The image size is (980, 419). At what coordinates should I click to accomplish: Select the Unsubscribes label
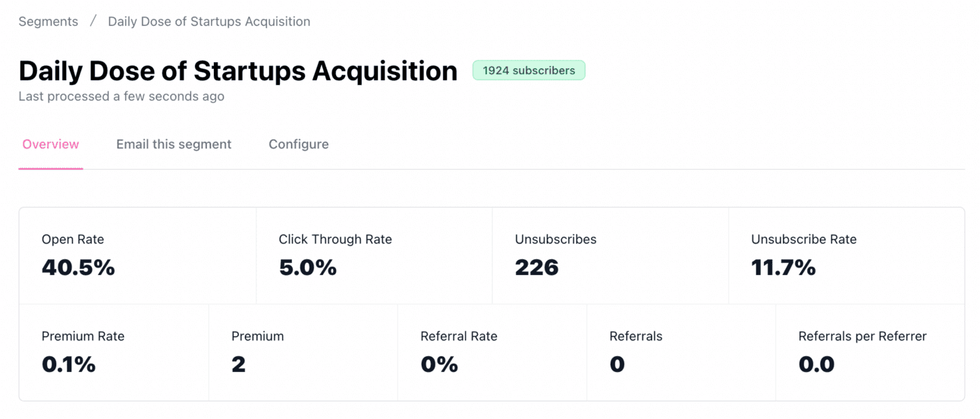click(x=555, y=239)
